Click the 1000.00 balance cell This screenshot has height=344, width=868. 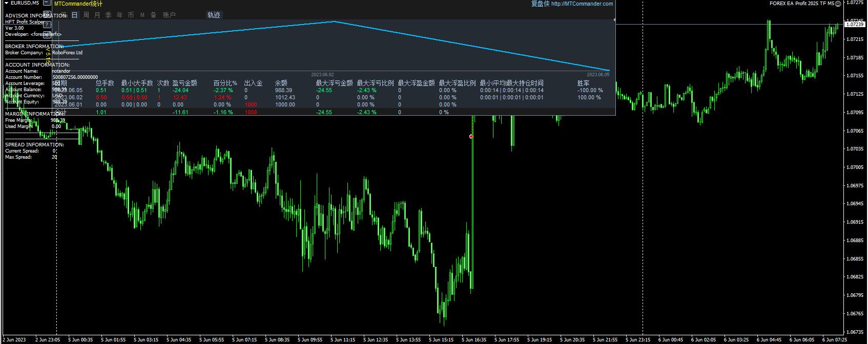pyautogui.click(x=285, y=104)
